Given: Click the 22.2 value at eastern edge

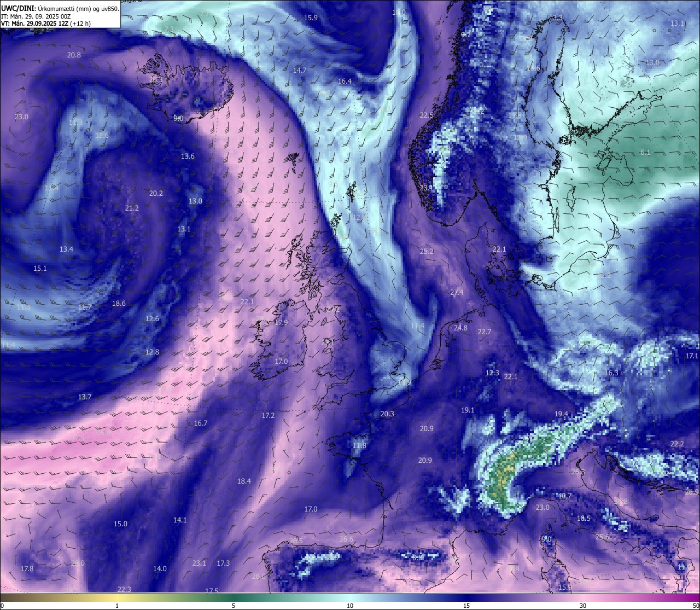Looking at the screenshot, I should point(677,444).
